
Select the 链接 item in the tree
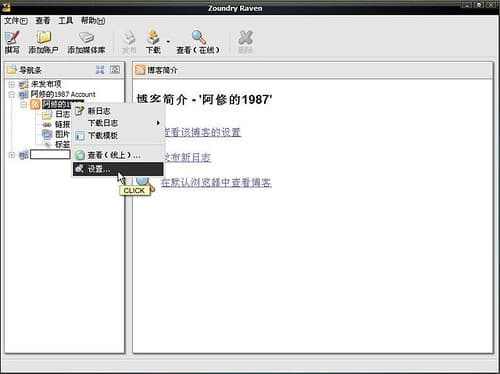62,124
